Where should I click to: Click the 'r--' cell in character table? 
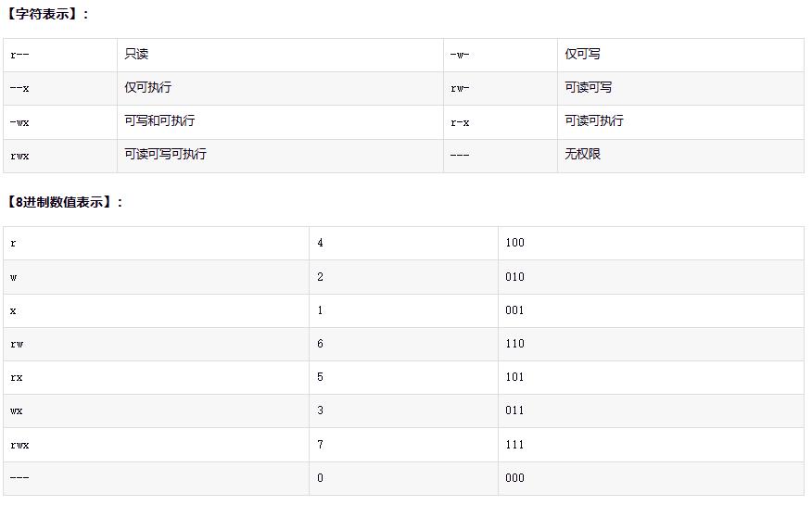19,55
